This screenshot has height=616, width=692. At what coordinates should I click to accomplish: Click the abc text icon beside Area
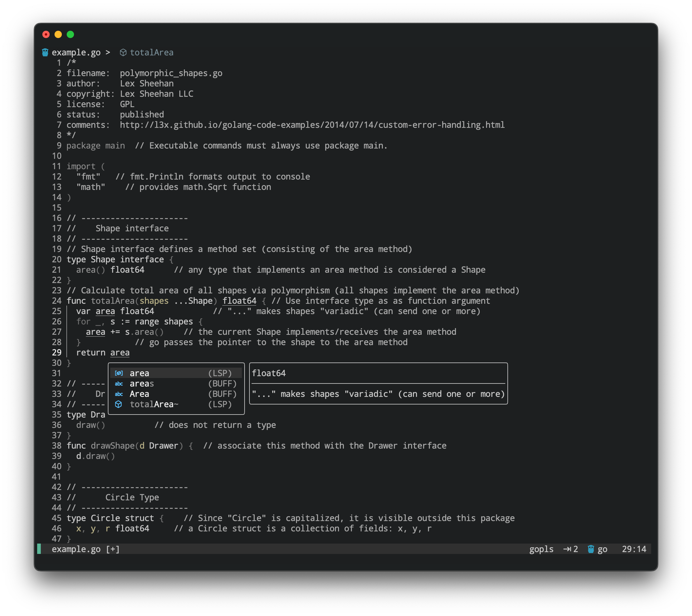[x=119, y=394]
